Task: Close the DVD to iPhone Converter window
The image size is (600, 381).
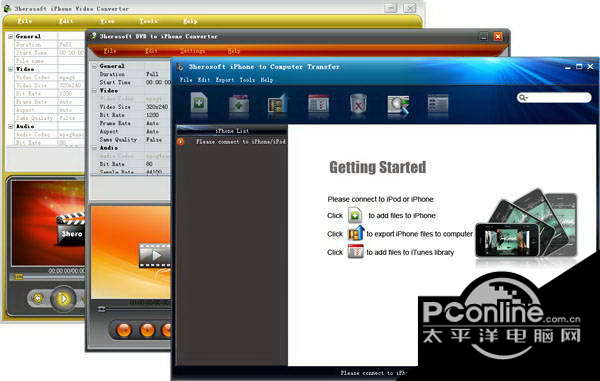Action: click(x=498, y=36)
